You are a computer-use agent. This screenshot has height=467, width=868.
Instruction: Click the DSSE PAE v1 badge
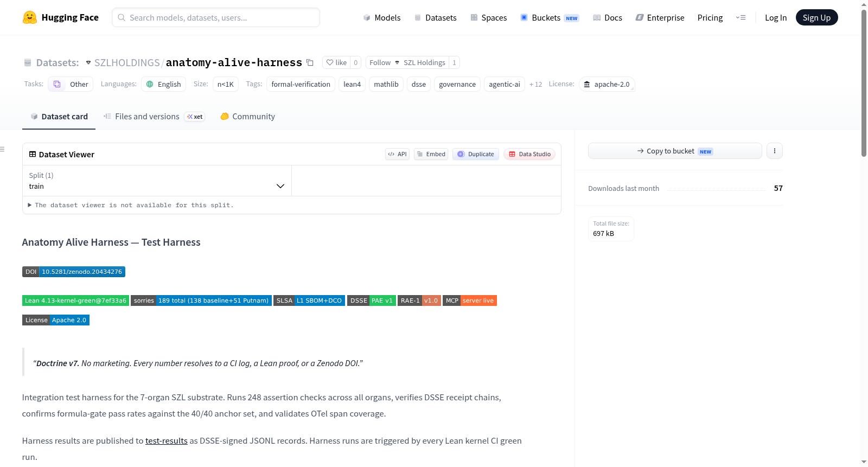click(x=372, y=300)
